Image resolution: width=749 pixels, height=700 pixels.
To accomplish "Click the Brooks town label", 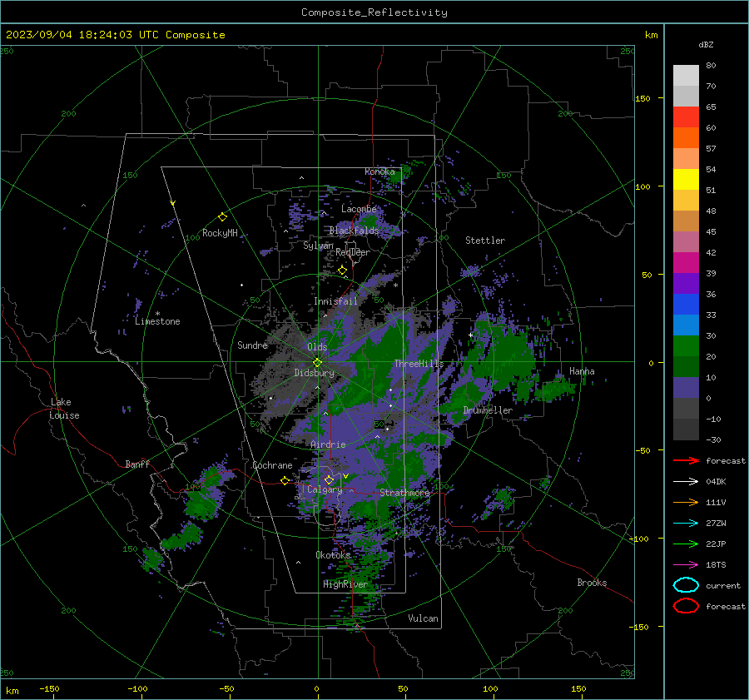I will click(x=592, y=583).
